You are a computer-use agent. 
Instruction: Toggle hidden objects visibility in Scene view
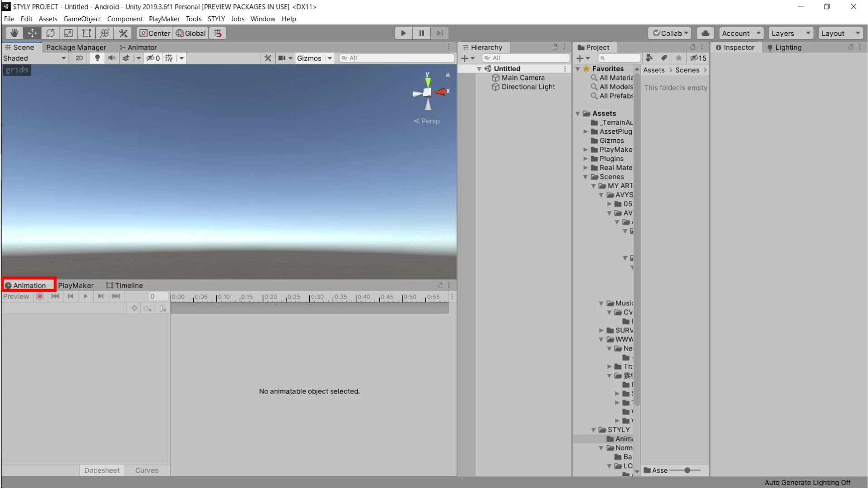click(x=153, y=58)
